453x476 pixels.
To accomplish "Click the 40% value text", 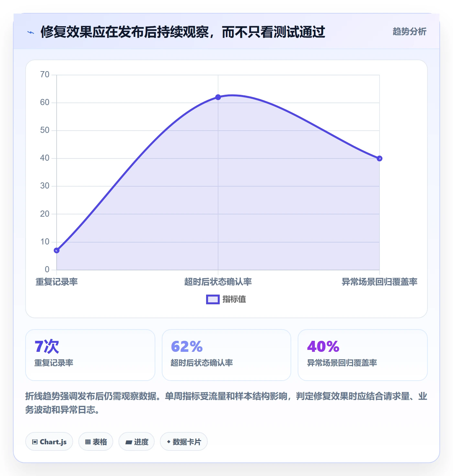I will pyautogui.click(x=323, y=346).
